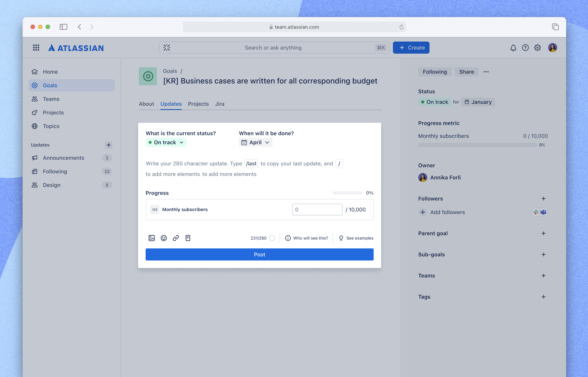Open the more actions ellipsis menu

click(x=486, y=72)
